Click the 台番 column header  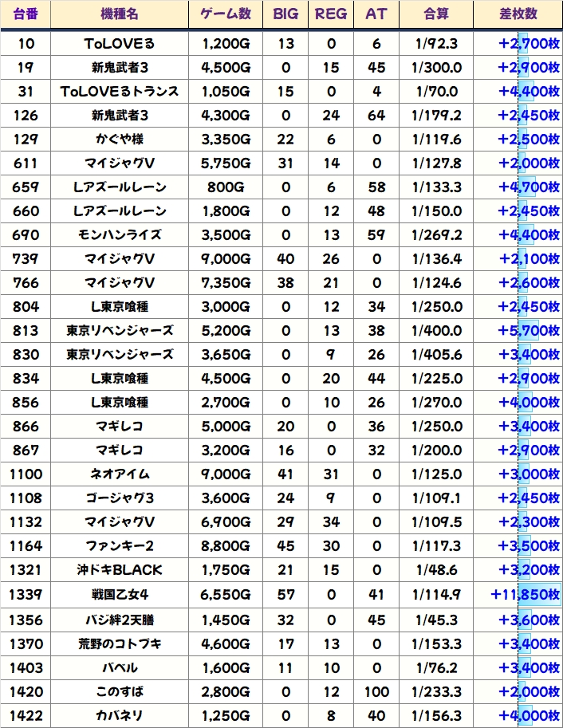[x=26, y=14]
